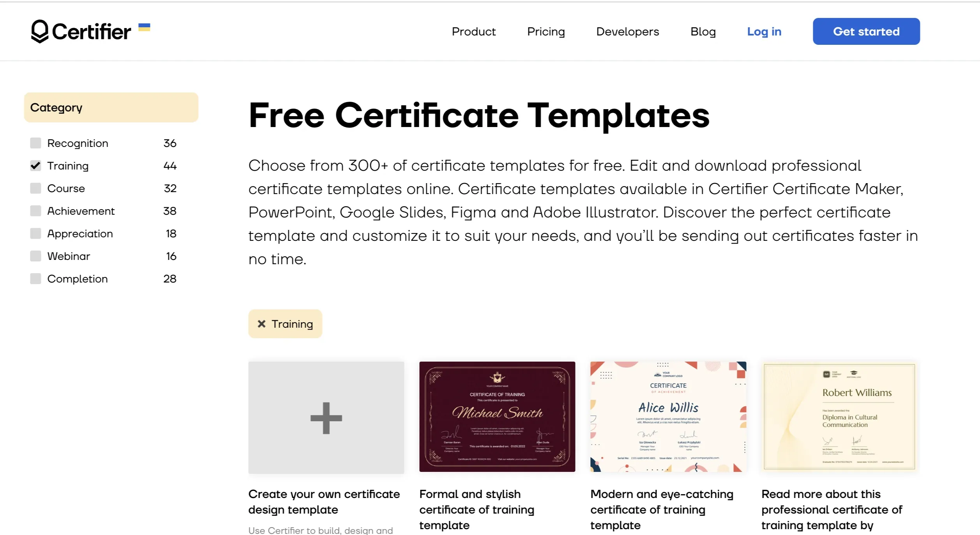This screenshot has width=980, height=535.
Task: Expand the Completion category filter
Action: coord(34,279)
